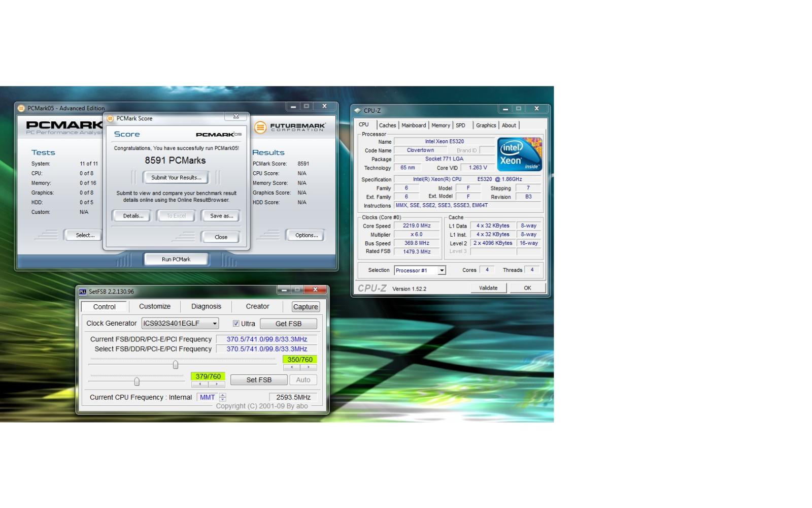Click the Save as button
812x508 pixels.
(222, 216)
